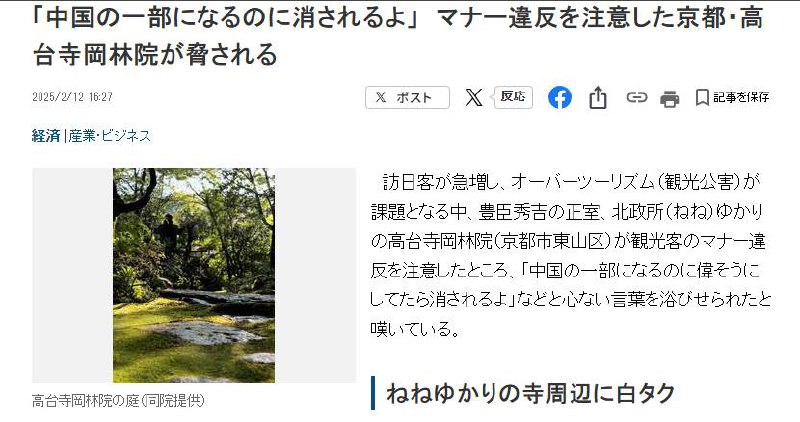This screenshot has height=422, width=800.
Task: Click the gray area left of photo
Action: [72, 275]
